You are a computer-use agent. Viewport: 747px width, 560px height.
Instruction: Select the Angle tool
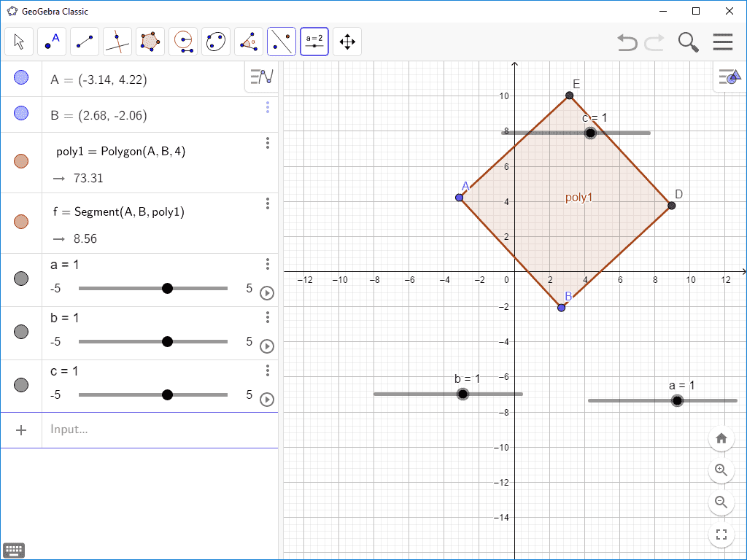pos(249,42)
